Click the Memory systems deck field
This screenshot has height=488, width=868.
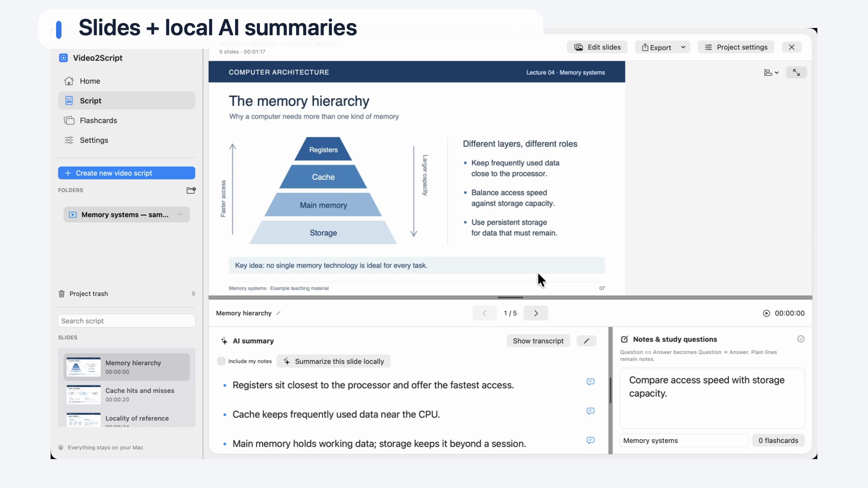pos(684,441)
